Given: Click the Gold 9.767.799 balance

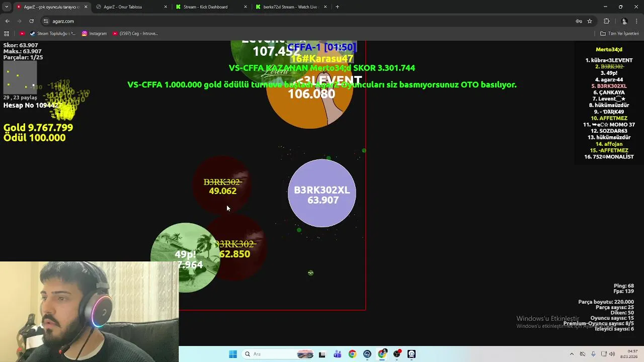Looking at the screenshot, I should pos(38,128).
